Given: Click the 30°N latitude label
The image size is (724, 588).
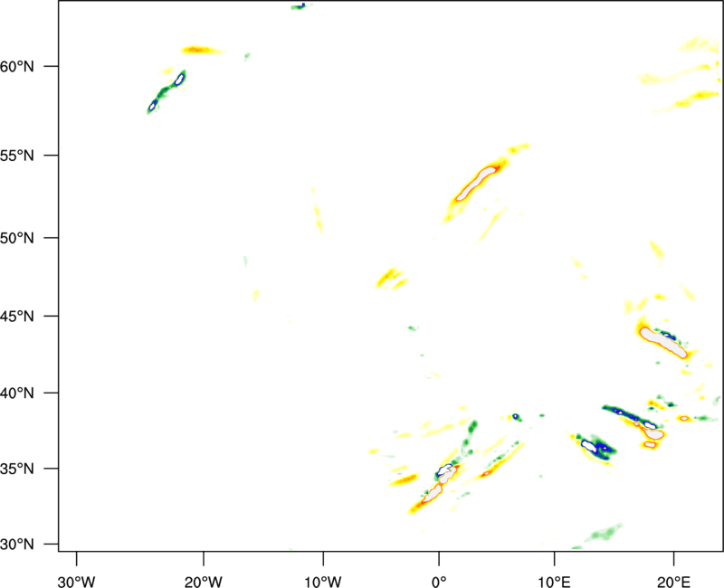Looking at the screenshot, I should (17, 545).
